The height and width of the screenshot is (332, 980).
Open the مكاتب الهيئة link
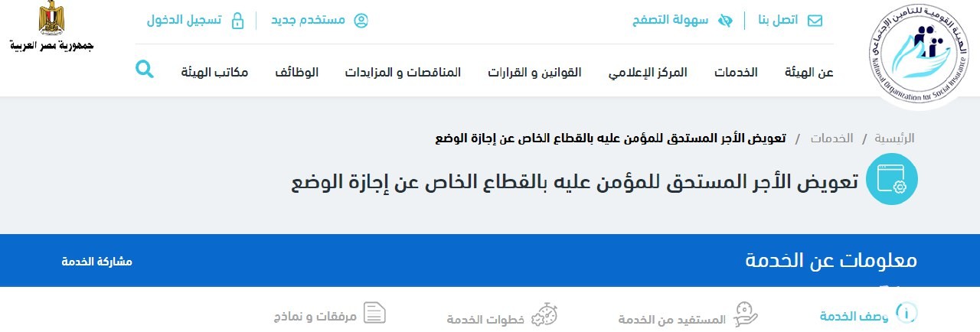(214, 73)
